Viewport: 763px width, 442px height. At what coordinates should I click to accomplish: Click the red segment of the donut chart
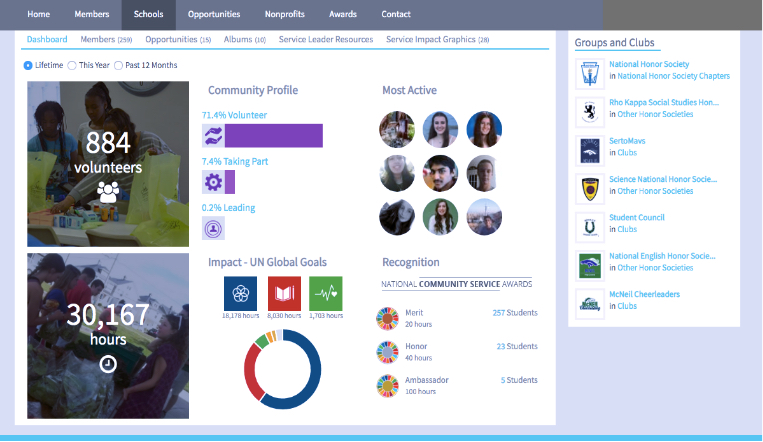tap(250, 371)
